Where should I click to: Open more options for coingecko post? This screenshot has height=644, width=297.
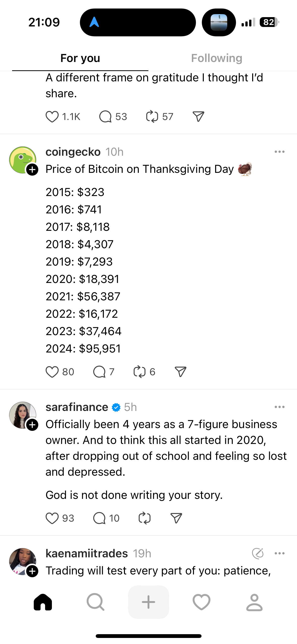280,152
